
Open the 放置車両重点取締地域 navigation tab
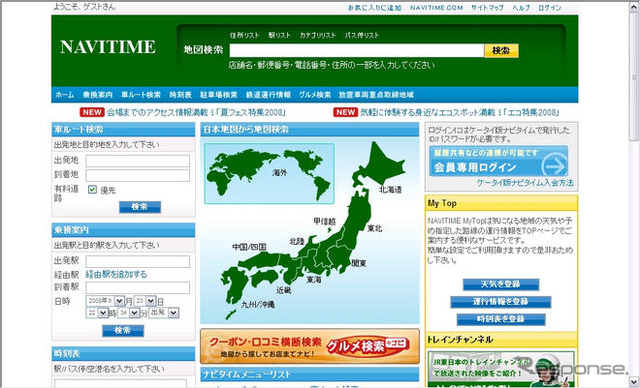click(x=376, y=95)
